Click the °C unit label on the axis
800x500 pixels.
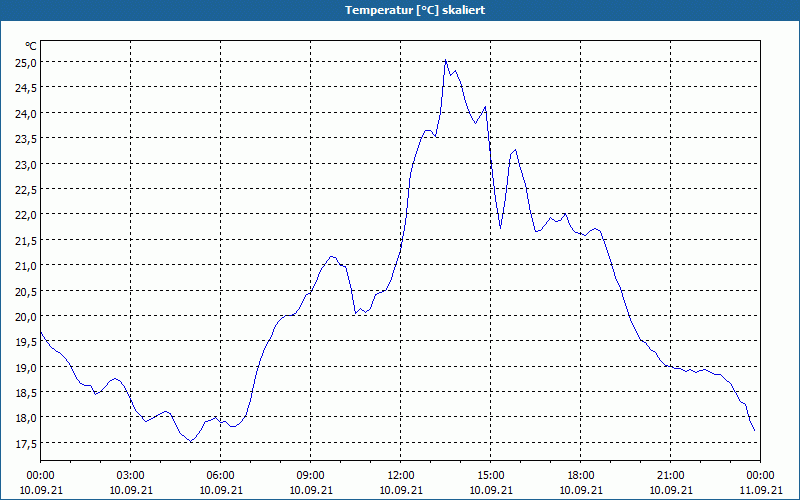(31, 46)
